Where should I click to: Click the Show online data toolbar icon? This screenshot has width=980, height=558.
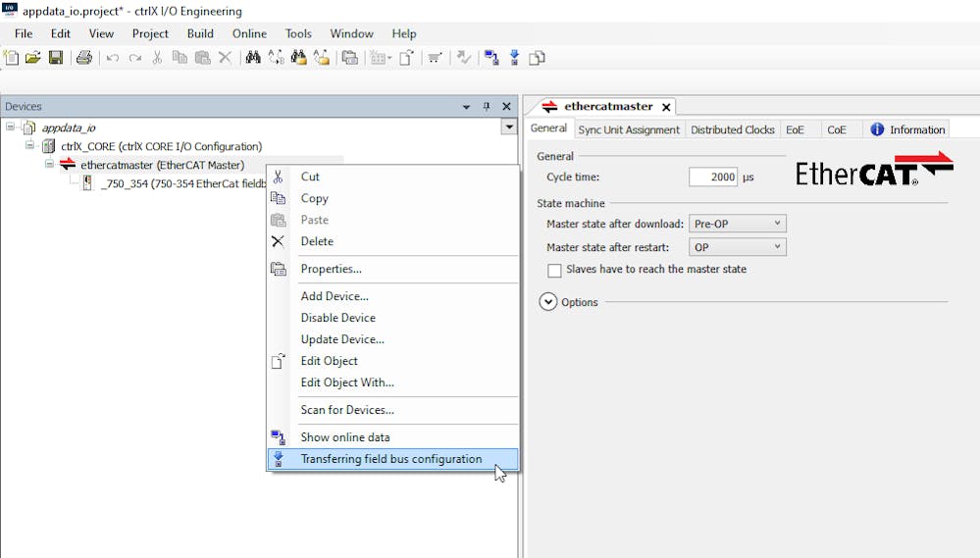pos(491,58)
